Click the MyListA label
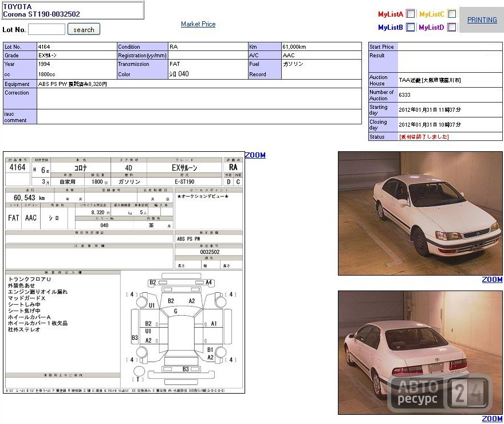Screen dimensions: 504x424 pyautogui.click(x=391, y=14)
